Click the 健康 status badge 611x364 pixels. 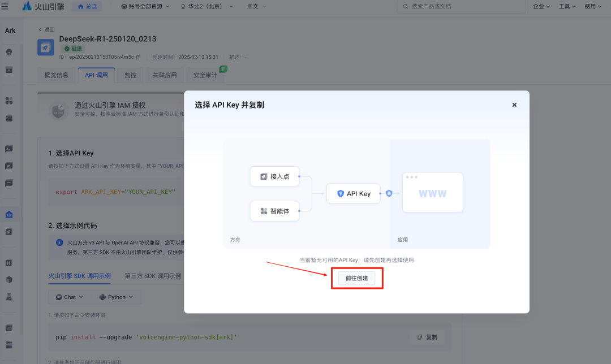click(x=73, y=49)
